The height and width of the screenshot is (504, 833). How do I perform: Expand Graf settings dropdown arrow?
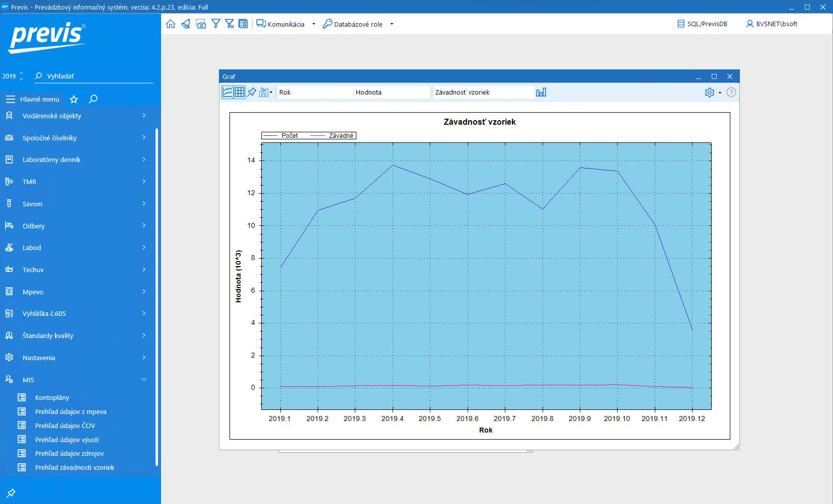(x=720, y=93)
